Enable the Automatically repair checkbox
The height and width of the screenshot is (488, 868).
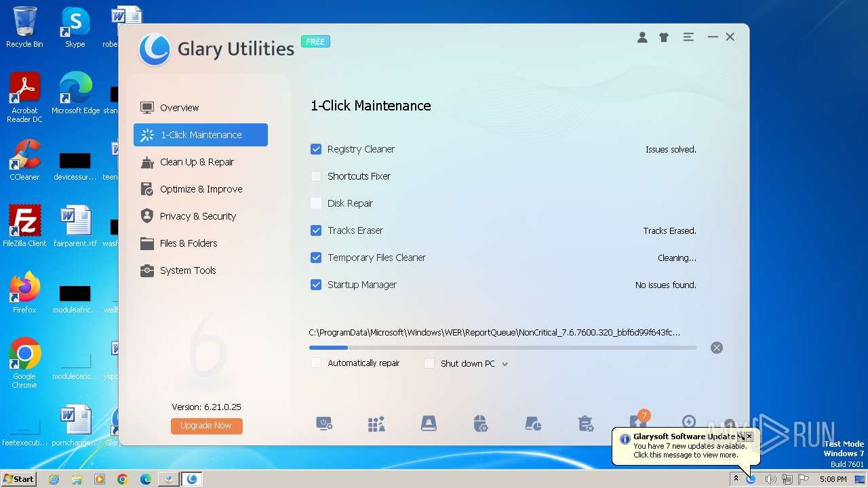(316, 363)
